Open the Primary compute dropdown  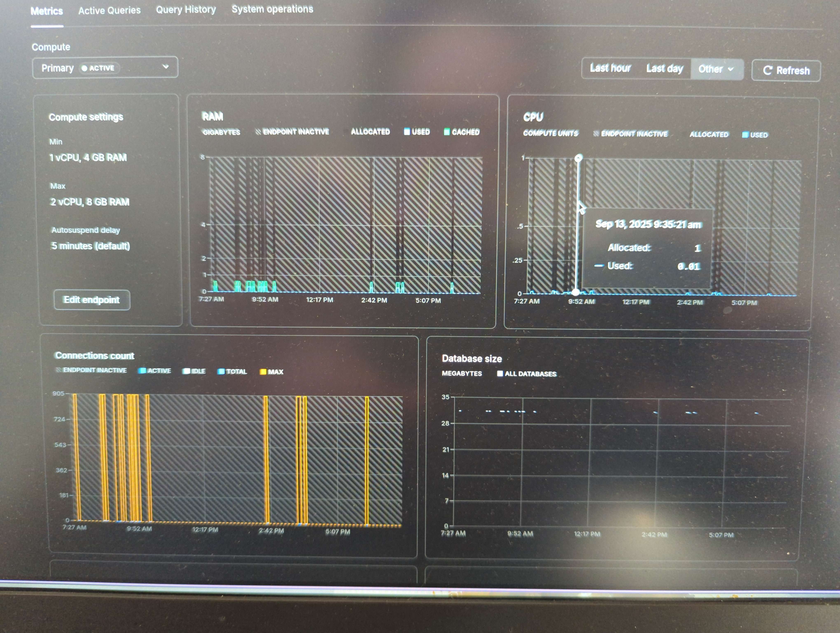(x=105, y=68)
